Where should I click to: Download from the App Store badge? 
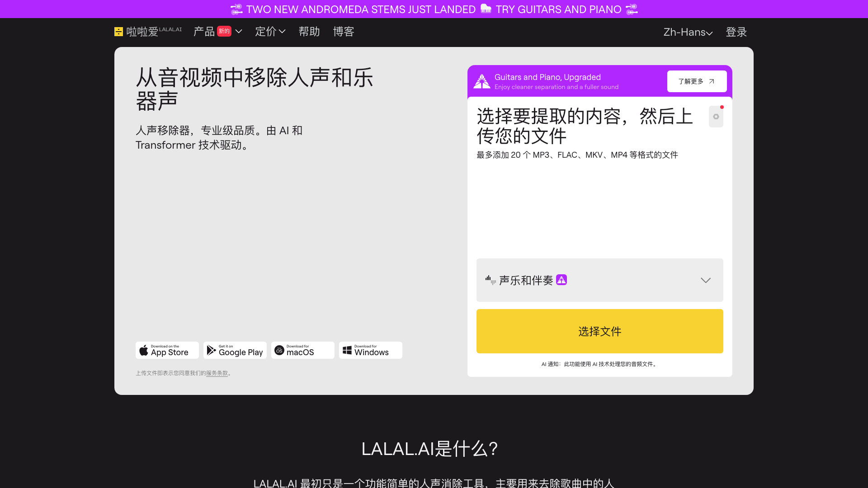pyautogui.click(x=167, y=350)
